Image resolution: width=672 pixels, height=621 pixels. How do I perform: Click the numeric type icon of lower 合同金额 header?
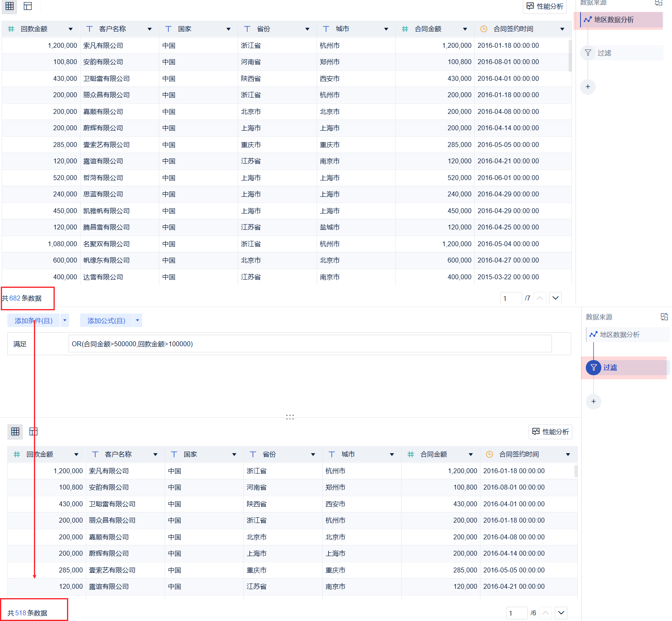pos(411,454)
